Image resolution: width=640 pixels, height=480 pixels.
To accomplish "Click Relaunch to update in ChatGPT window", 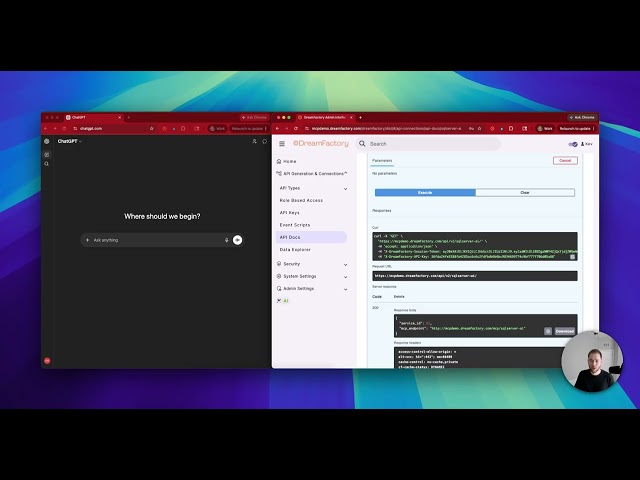I will tap(247, 129).
